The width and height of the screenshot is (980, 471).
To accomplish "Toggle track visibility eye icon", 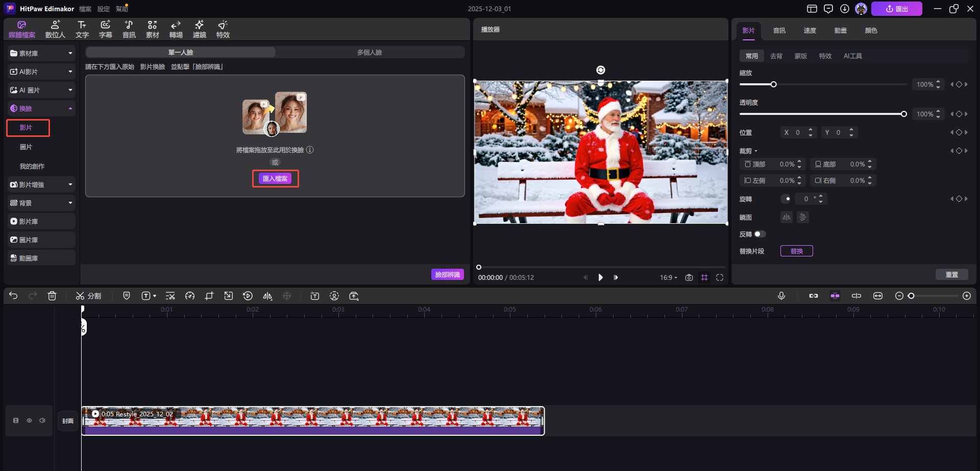I will 29,420.
